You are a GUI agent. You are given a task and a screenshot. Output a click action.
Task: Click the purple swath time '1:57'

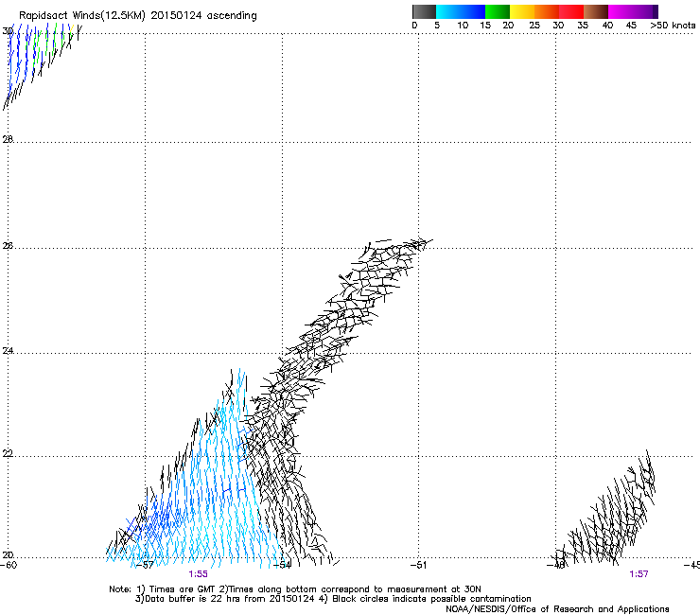[x=639, y=574]
